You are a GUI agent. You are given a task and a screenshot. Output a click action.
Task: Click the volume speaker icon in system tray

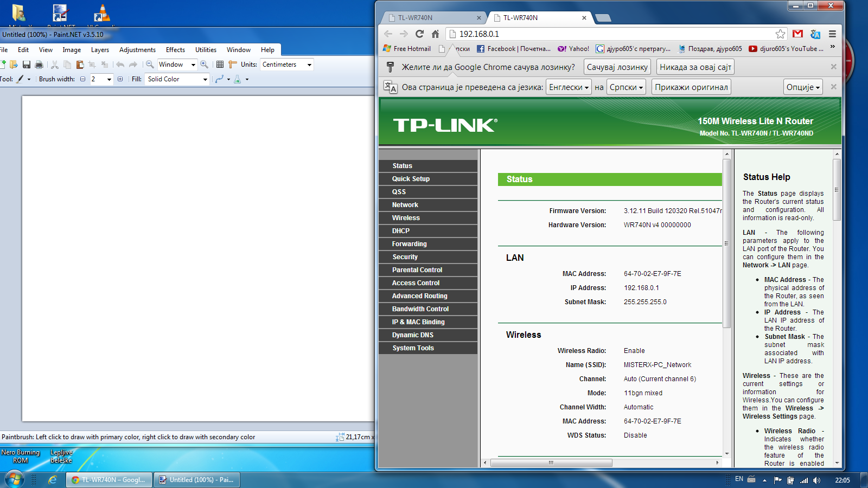[x=816, y=480]
